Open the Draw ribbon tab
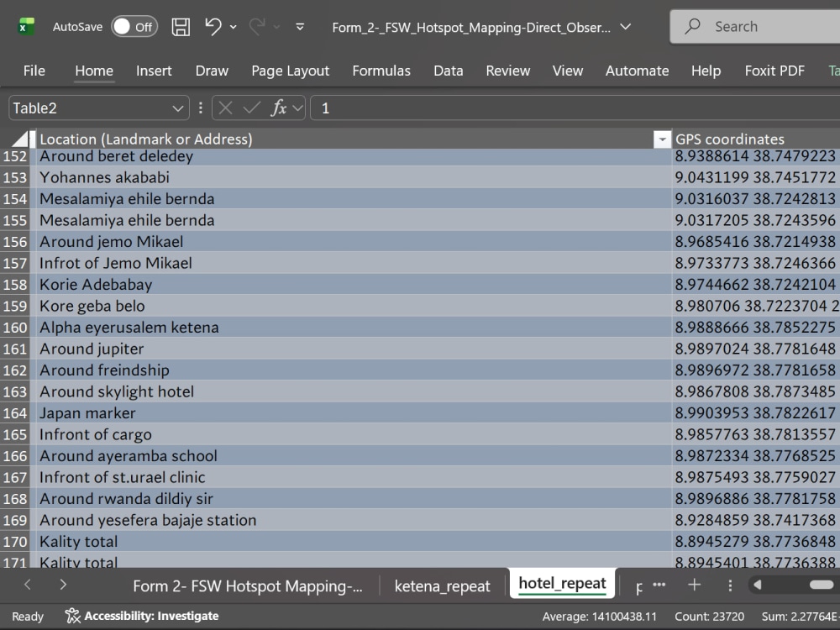This screenshot has height=630, width=840. (212, 71)
